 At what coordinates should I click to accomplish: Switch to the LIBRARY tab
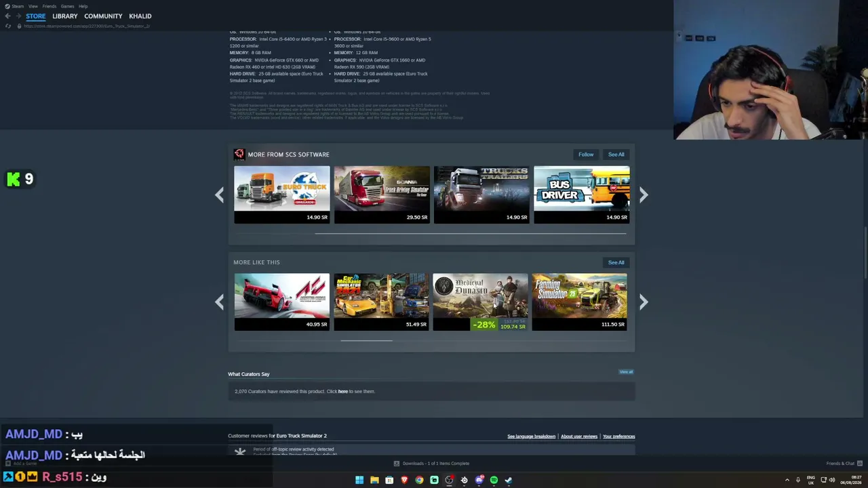(x=65, y=16)
